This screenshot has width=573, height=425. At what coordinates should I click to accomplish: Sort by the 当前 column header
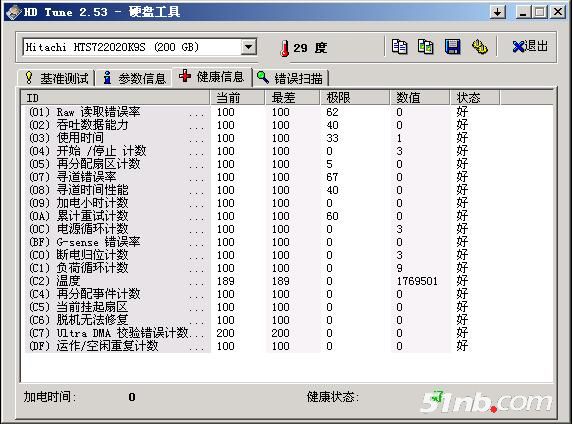[237, 98]
